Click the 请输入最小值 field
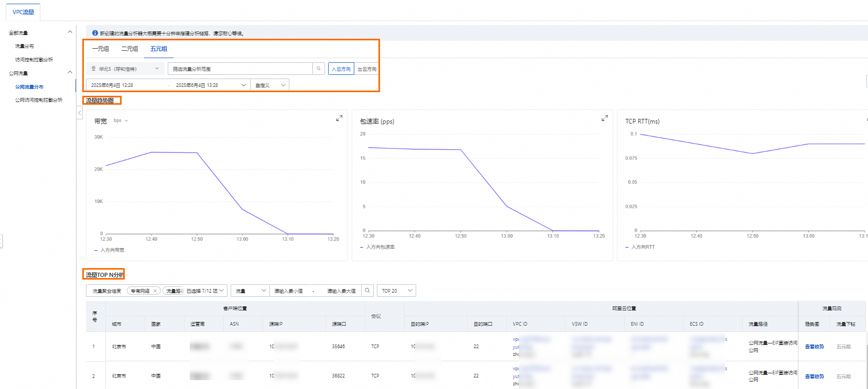Screen dimensions: 868x389 tap(289, 291)
